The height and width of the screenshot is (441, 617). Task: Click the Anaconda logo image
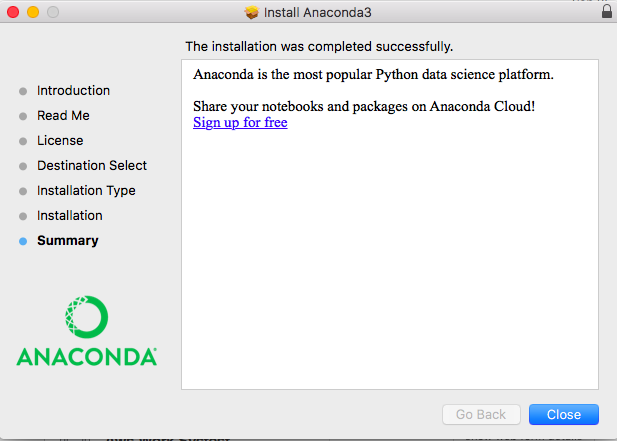tap(87, 330)
